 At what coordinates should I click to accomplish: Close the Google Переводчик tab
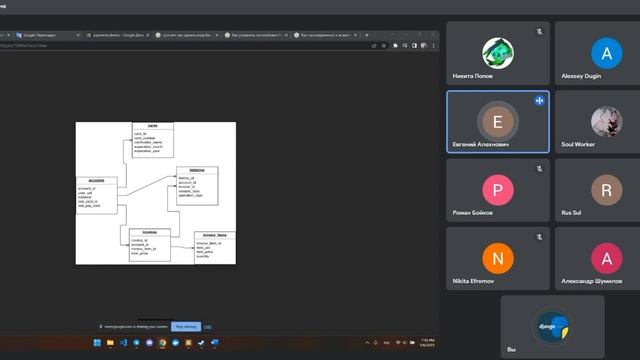click(x=78, y=35)
